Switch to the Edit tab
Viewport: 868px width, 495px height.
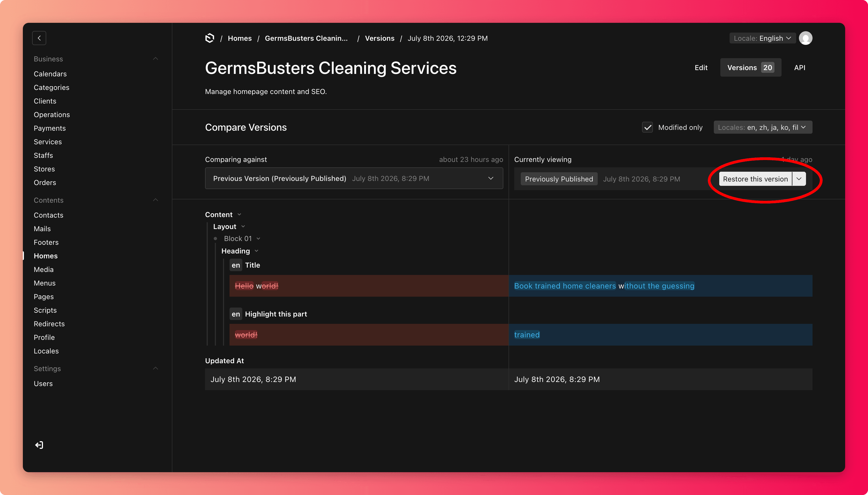(x=701, y=68)
